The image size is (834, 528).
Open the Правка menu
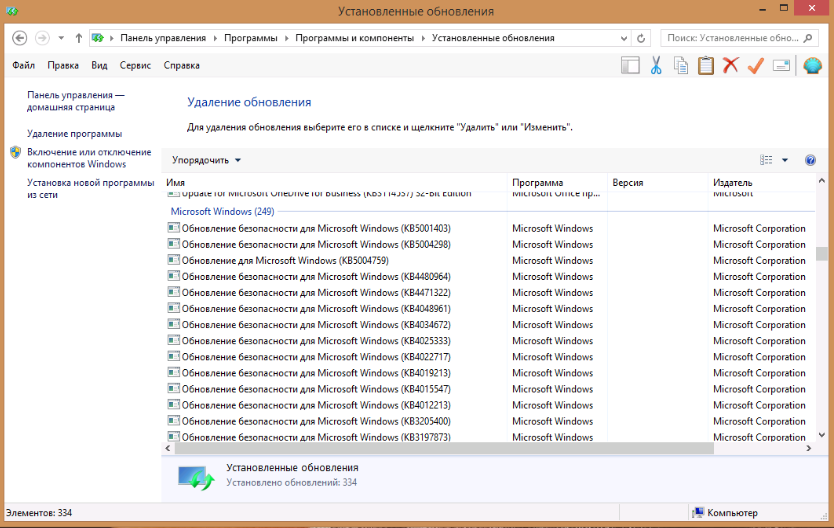point(63,65)
